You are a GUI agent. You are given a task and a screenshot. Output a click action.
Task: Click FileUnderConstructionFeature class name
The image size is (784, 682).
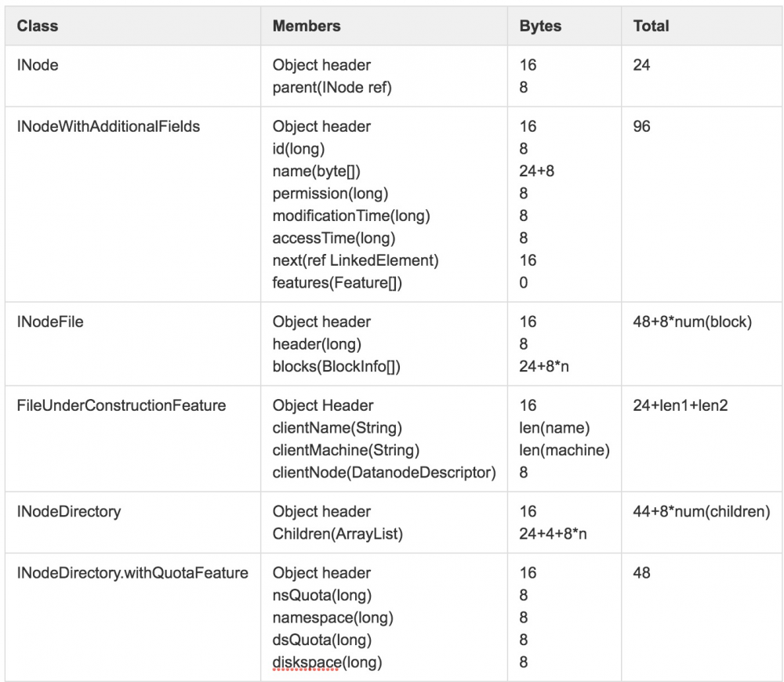click(122, 405)
